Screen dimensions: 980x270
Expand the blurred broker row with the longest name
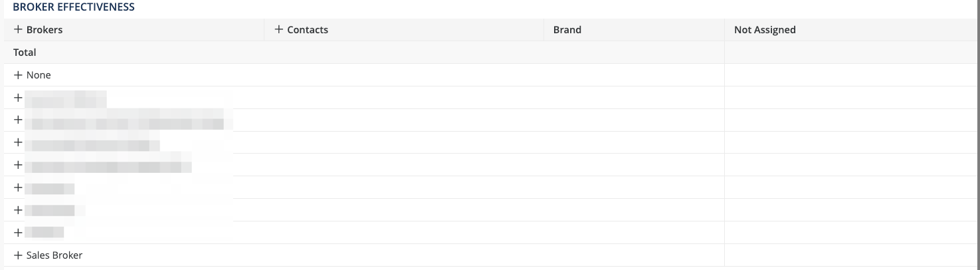(18, 120)
